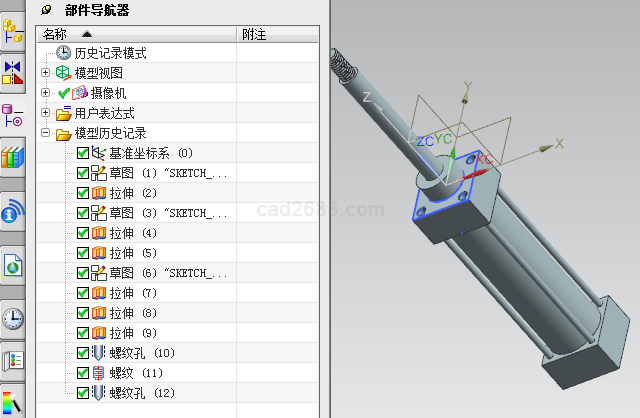
Task: Expand the 模型视图 tree node
Action: (x=45, y=73)
